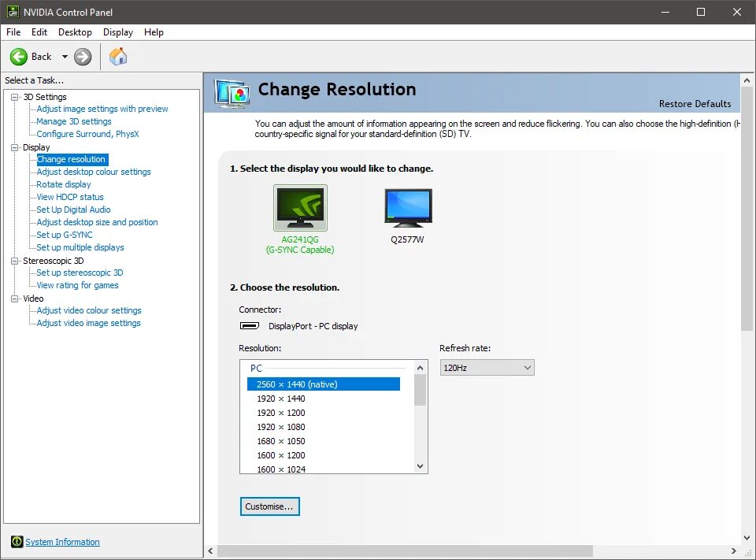Open Adjust image settings with preview
The image size is (756, 560).
click(x=102, y=109)
